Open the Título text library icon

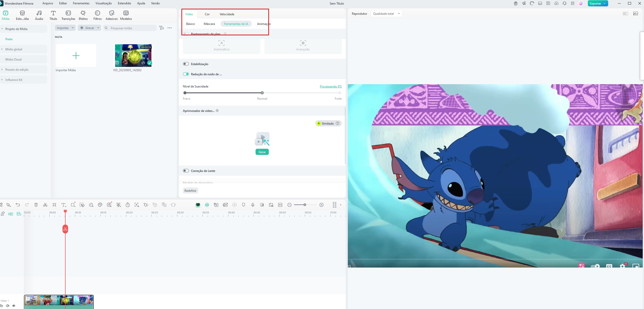point(53,15)
